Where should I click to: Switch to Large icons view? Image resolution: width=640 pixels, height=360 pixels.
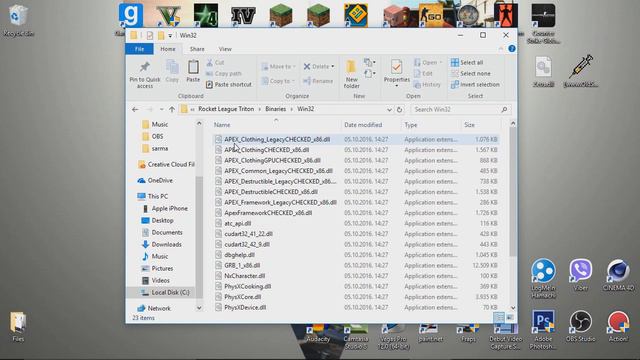pos(510,317)
